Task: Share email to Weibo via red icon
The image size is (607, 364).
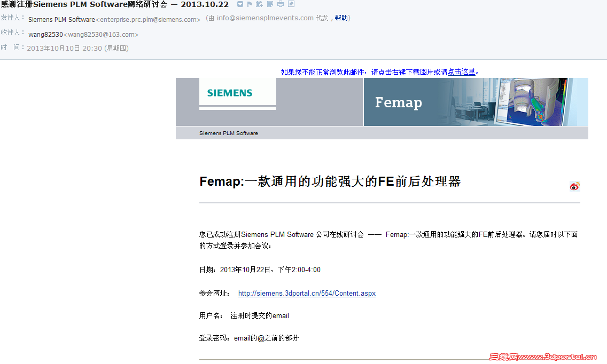Action: (x=574, y=186)
